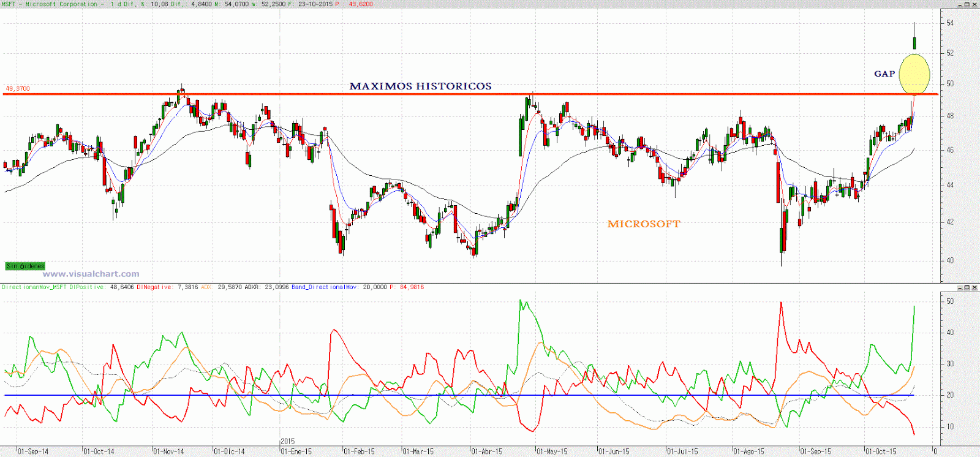Click the '01-May-15' date axis label
The image size is (980, 457).
[x=552, y=452]
